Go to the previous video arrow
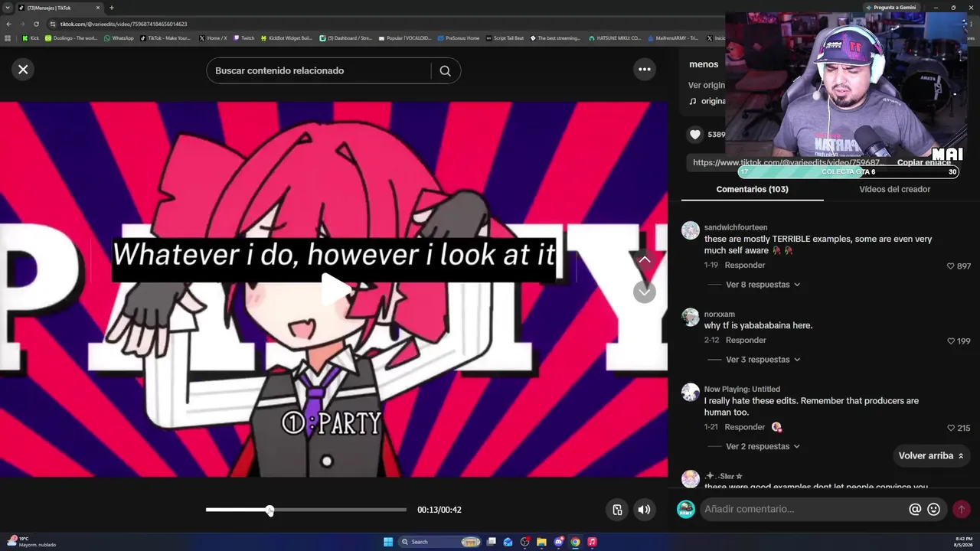This screenshot has width=980, height=551. click(645, 260)
